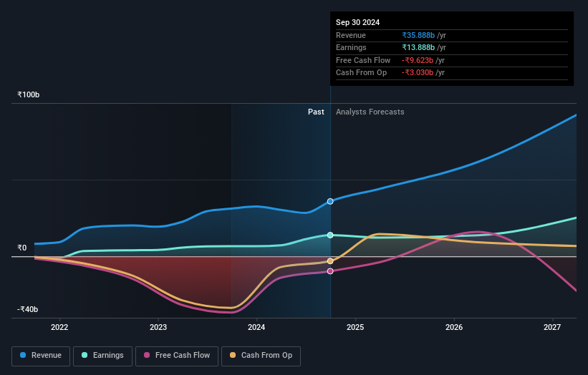
Task: Click the -₹40b y-axis label
Action: pos(28,309)
